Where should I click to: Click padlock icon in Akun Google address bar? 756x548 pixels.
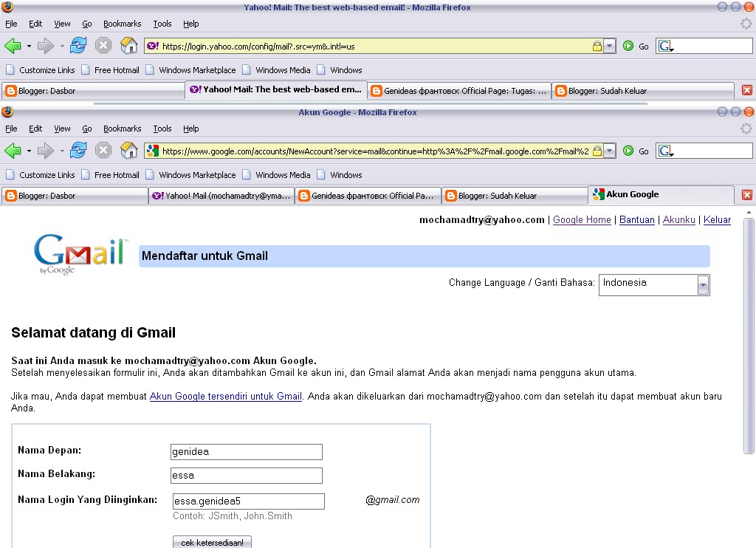click(597, 151)
